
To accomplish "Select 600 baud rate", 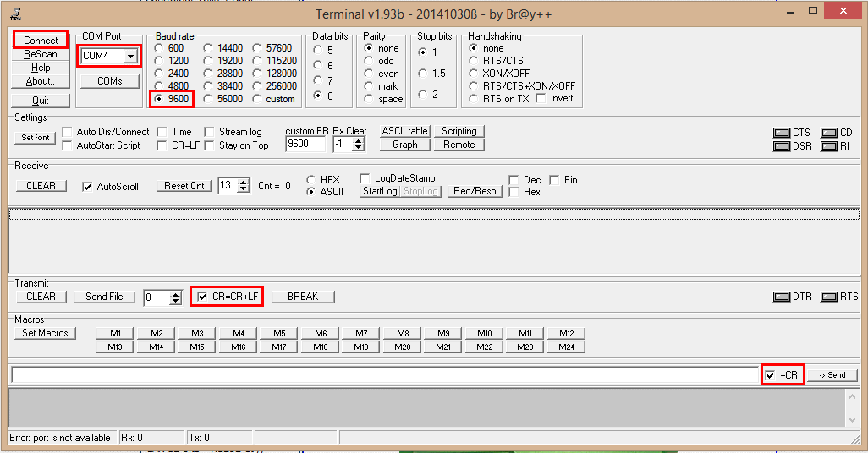I will point(159,48).
